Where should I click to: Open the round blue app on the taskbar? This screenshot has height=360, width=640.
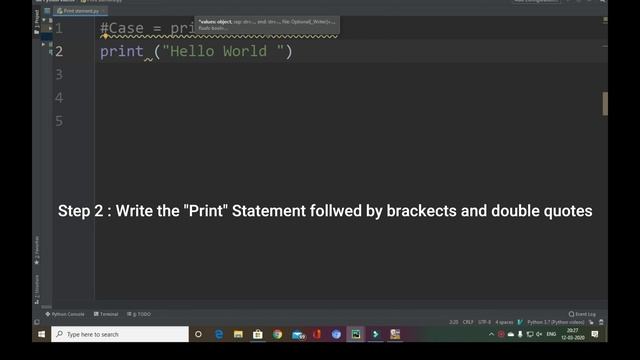[336, 334]
